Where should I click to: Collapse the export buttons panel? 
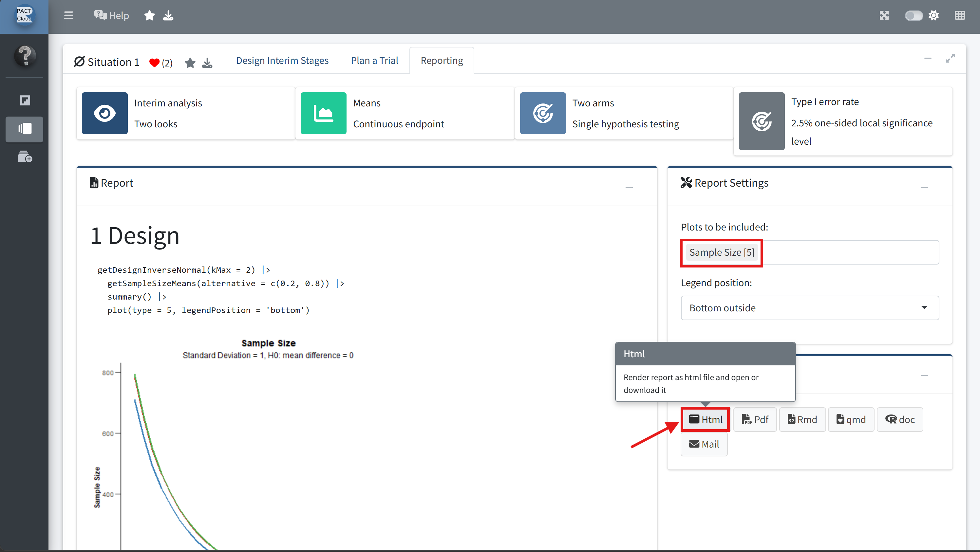pos(924,376)
